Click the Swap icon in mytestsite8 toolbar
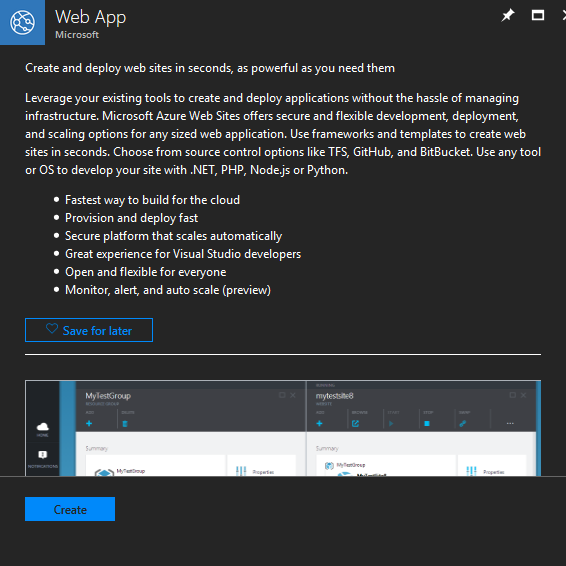 click(463, 423)
